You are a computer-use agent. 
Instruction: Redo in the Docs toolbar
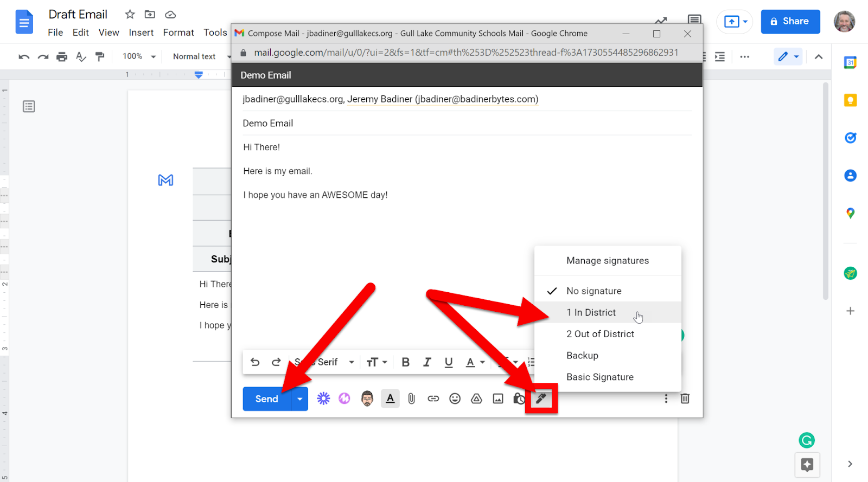(43, 56)
